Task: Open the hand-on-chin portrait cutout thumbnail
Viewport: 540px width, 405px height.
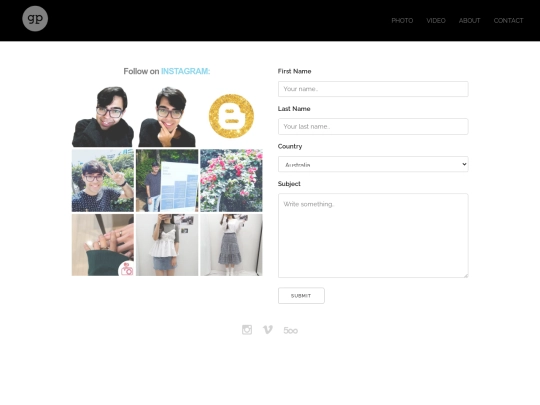Action: [167, 116]
